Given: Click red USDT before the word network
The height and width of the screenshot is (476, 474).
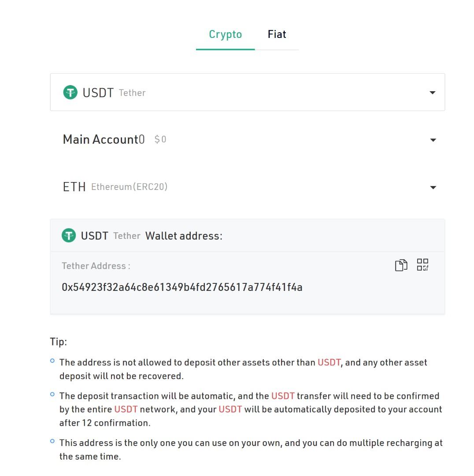Looking at the screenshot, I should 126,409.
